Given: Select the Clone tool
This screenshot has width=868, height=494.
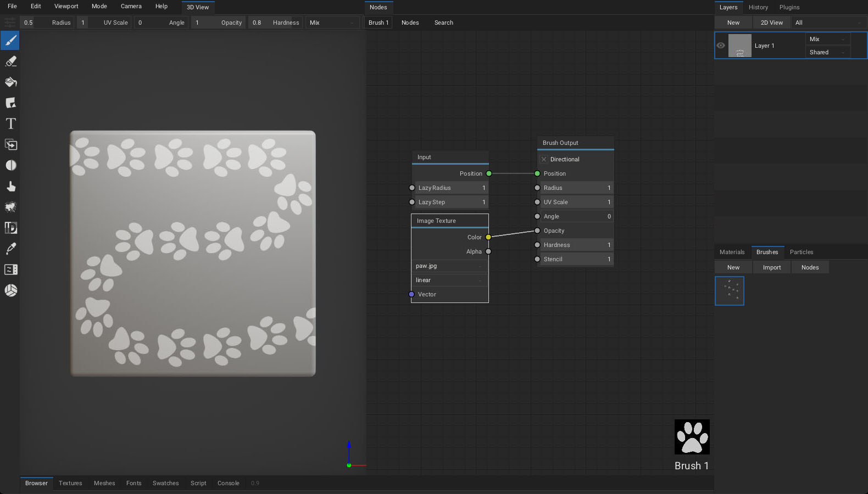Looking at the screenshot, I should pos(10,145).
